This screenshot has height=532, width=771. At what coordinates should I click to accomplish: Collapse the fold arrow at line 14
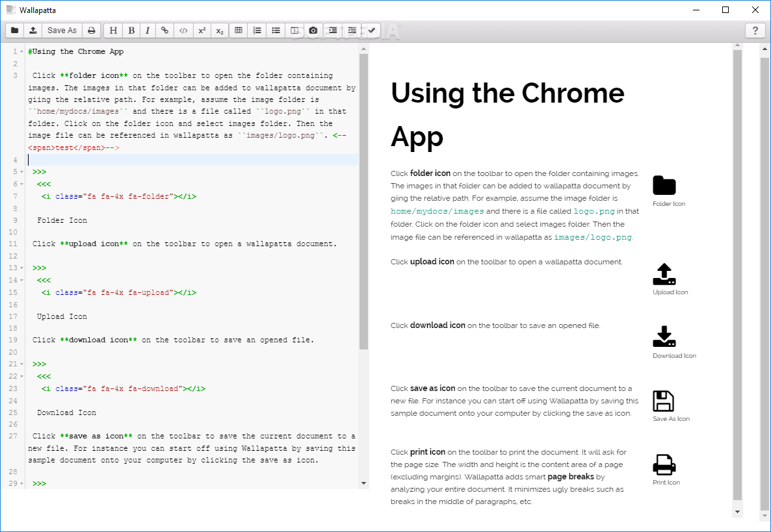tap(22, 281)
